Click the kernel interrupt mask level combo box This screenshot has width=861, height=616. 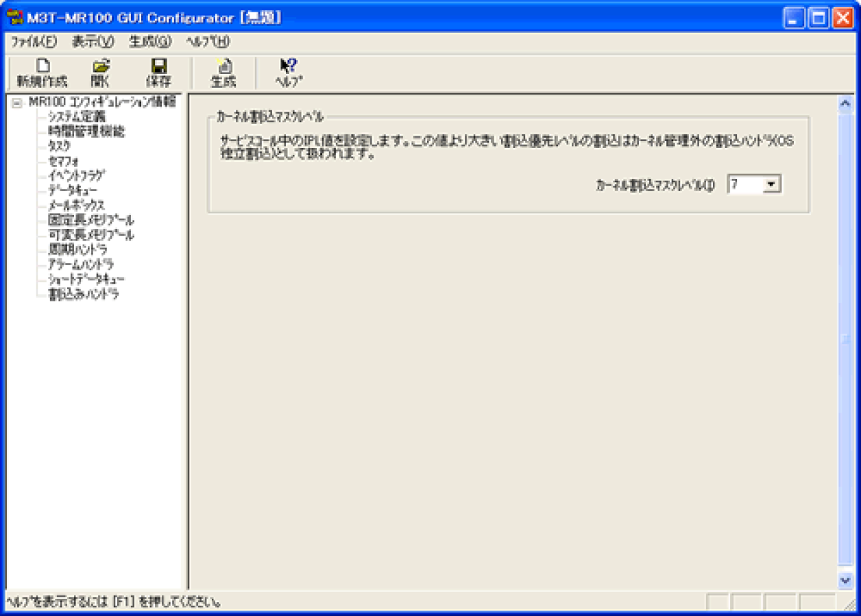click(x=744, y=184)
